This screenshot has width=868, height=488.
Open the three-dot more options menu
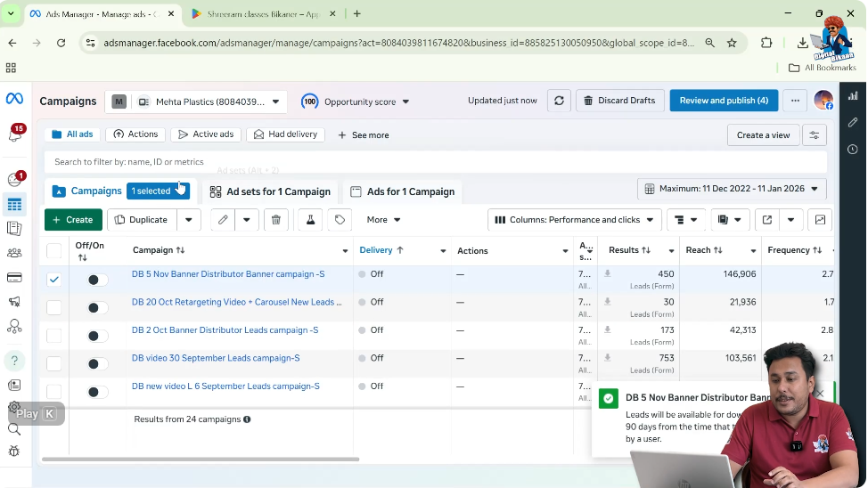795,101
